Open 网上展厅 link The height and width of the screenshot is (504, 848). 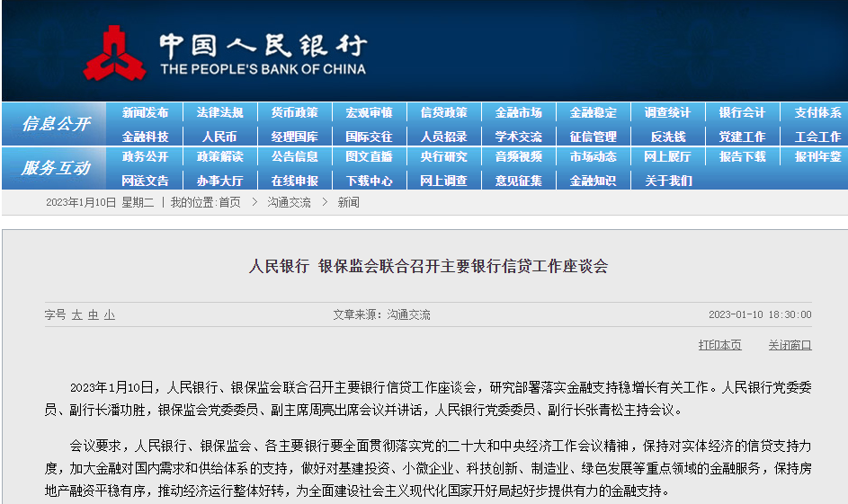coord(667,156)
